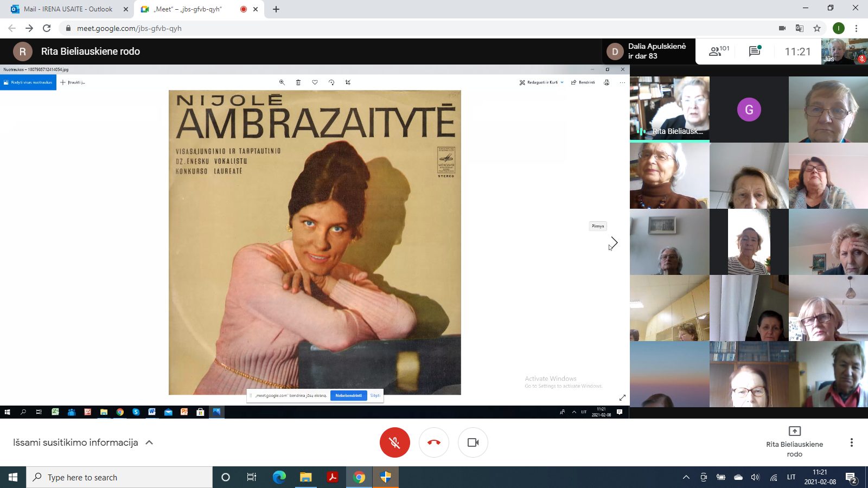Unmute the microphone with red button

click(394, 442)
